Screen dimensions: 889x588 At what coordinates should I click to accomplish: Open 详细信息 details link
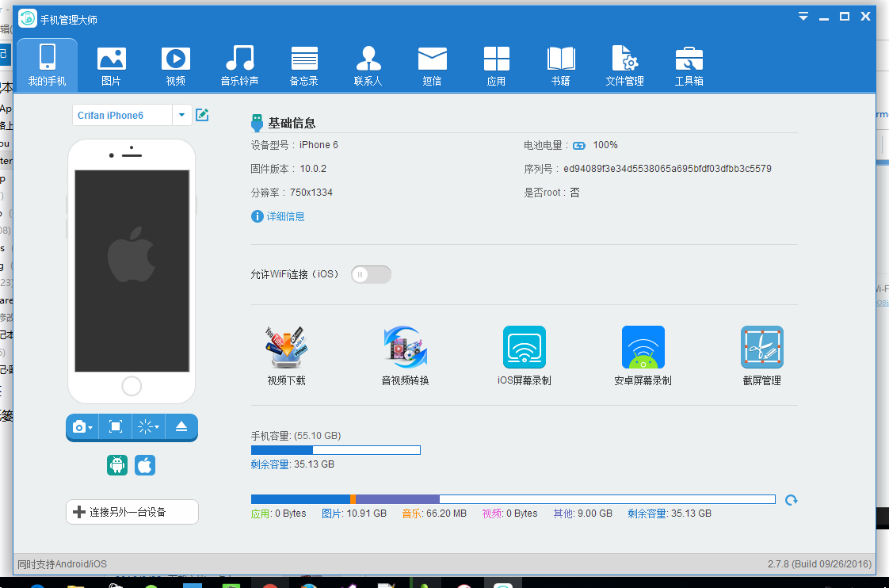click(286, 216)
